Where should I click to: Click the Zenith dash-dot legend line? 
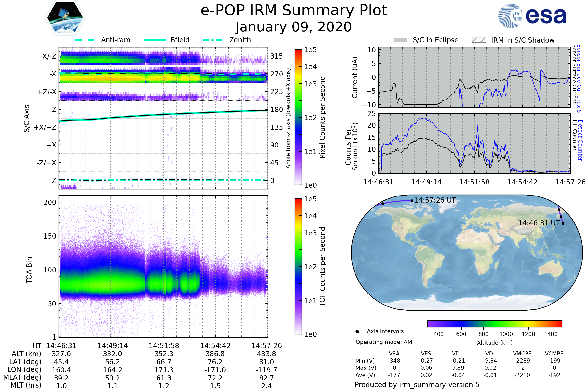212,40
